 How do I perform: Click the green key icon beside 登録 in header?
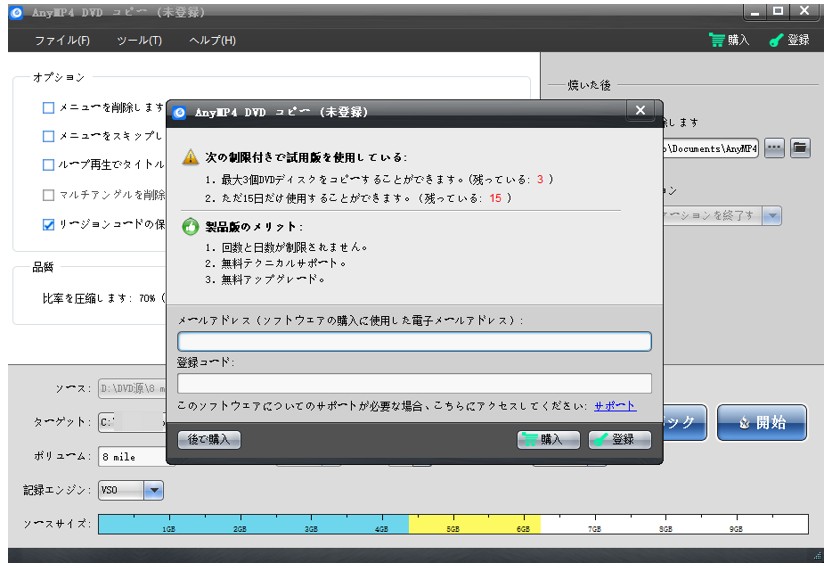click(777, 40)
